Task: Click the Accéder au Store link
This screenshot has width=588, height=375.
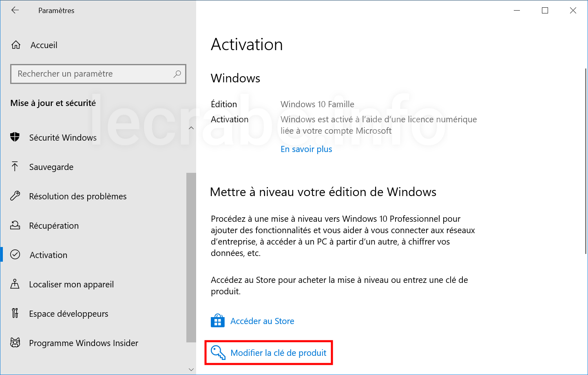Action: (262, 321)
